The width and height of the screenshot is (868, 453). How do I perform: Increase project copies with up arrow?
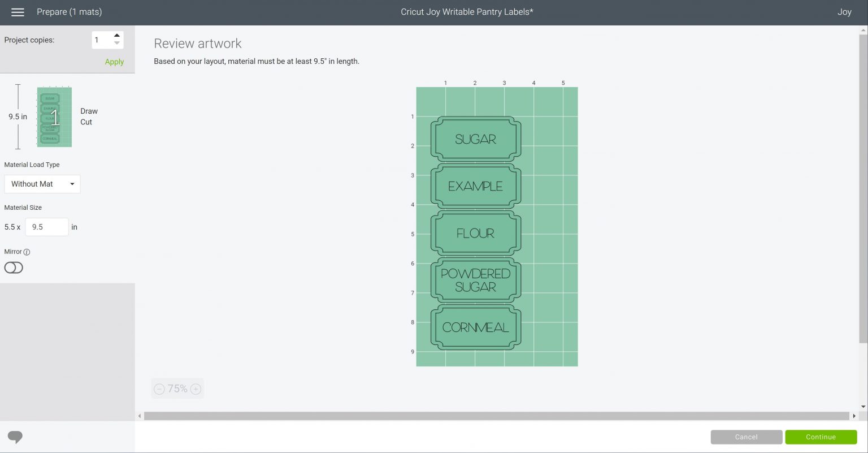click(117, 36)
